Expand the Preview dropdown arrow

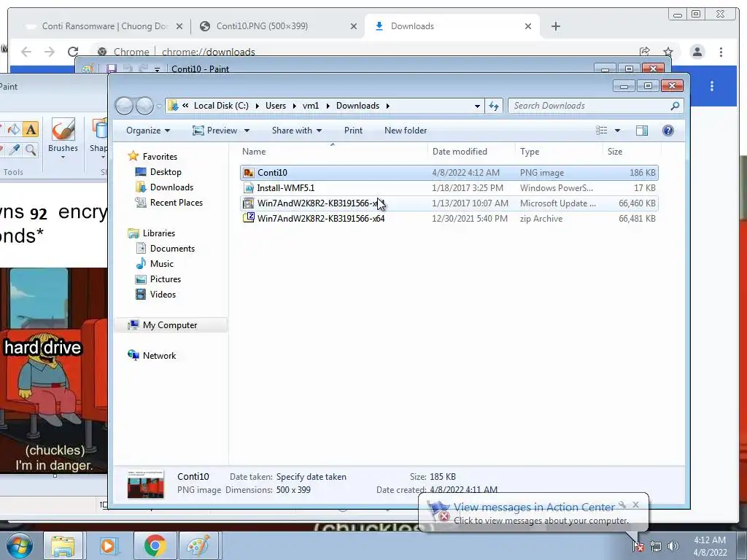pos(247,131)
